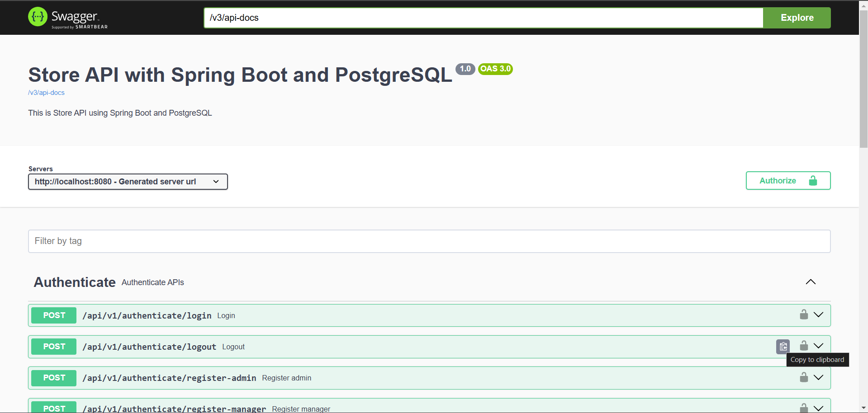Collapse the Authenticate section
This screenshot has width=868, height=413.
811,282
